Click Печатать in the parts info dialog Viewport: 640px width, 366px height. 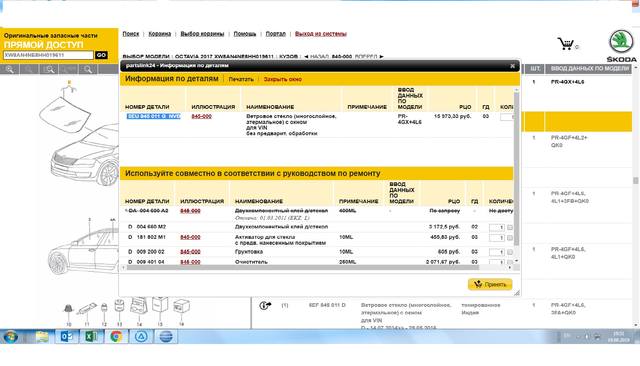pyautogui.click(x=241, y=79)
